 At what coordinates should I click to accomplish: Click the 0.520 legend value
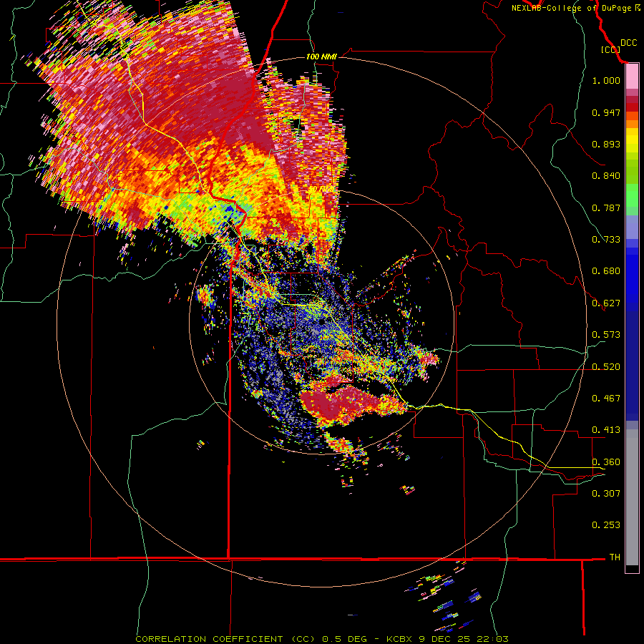(606, 367)
